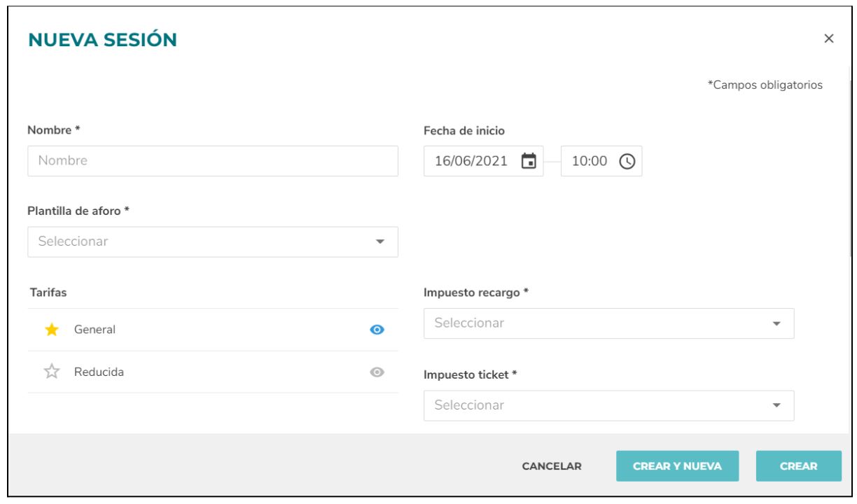Set Reducida as favorite using star

coord(52,372)
